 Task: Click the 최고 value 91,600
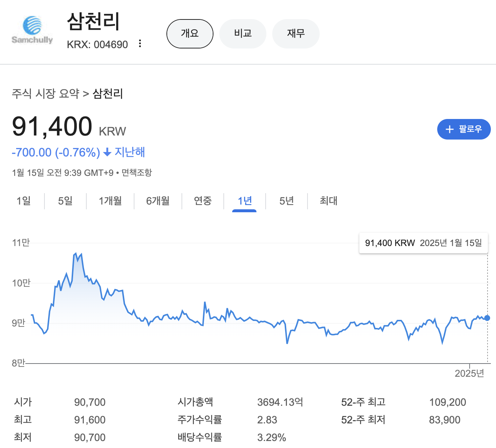(x=90, y=420)
